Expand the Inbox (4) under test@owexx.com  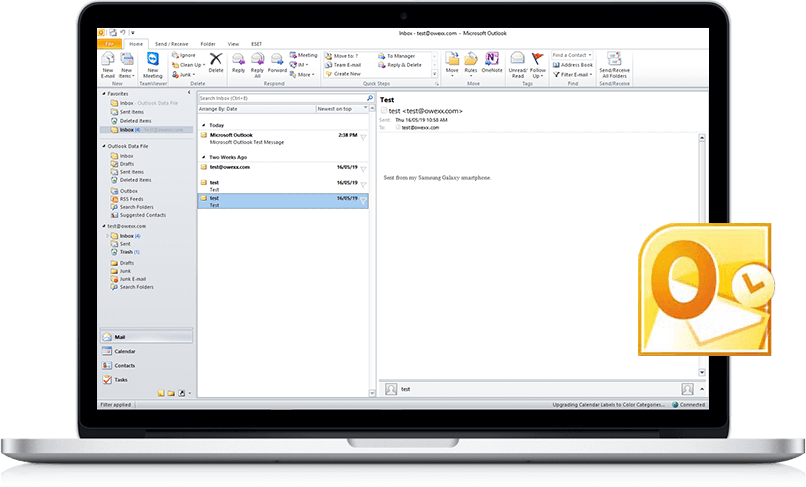pos(107,236)
